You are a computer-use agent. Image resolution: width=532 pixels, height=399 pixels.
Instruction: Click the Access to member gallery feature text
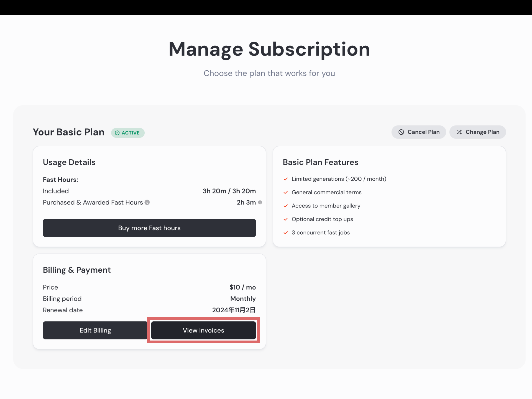pos(326,206)
